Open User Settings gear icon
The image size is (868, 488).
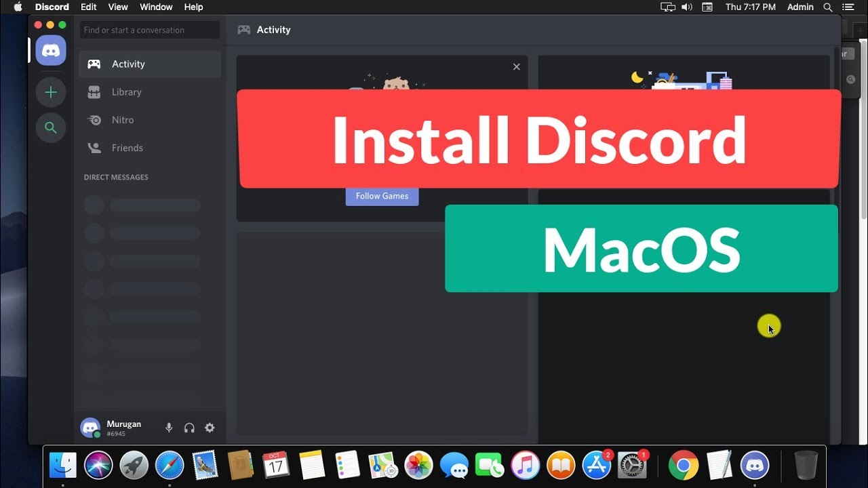[210, 428]
